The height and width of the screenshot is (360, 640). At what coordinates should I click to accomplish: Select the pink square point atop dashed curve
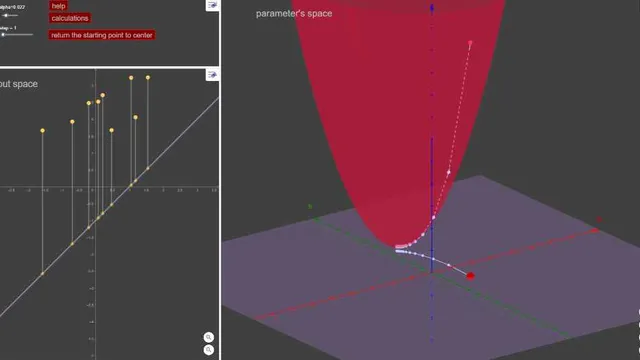(470, 43)
